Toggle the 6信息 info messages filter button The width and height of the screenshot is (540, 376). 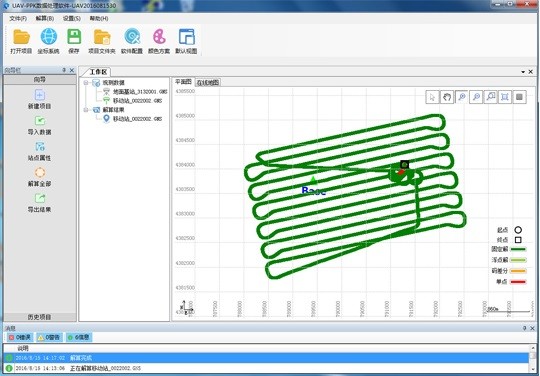(x=79, y=337)
